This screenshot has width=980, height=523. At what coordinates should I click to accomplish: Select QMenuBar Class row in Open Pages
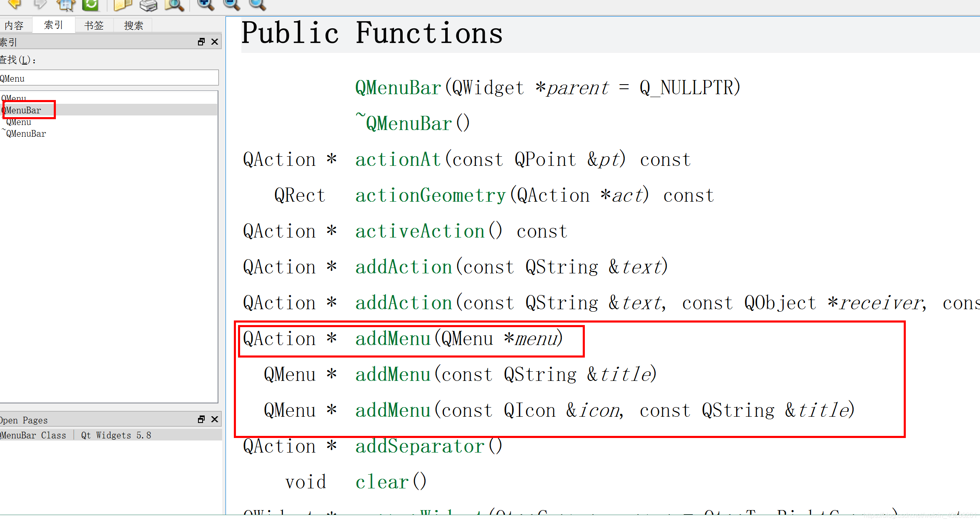[111, 435]
